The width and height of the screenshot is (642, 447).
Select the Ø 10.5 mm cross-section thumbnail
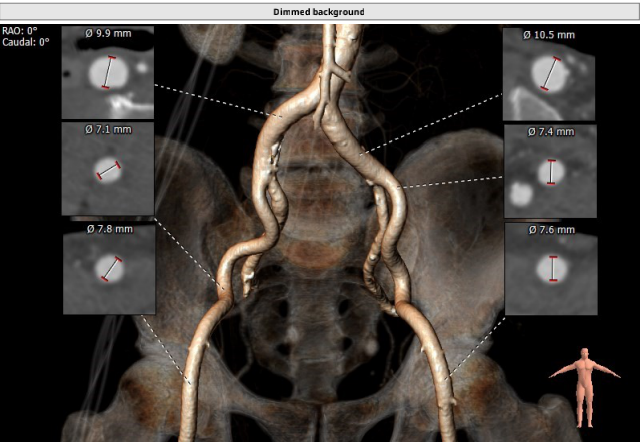click(x=549, y=73)
